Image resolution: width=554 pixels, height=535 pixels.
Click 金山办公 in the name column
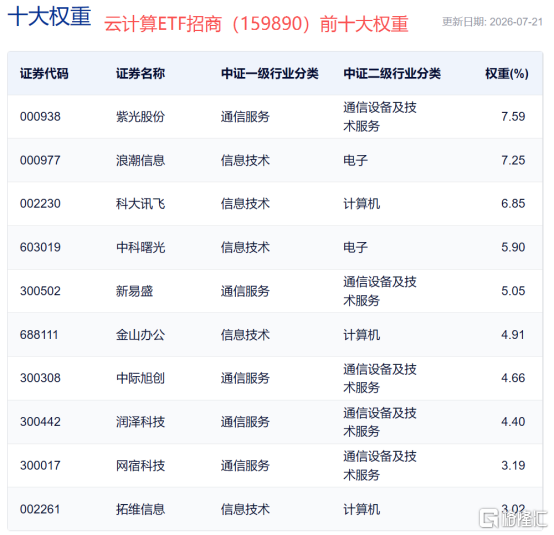tap(140, 335)
